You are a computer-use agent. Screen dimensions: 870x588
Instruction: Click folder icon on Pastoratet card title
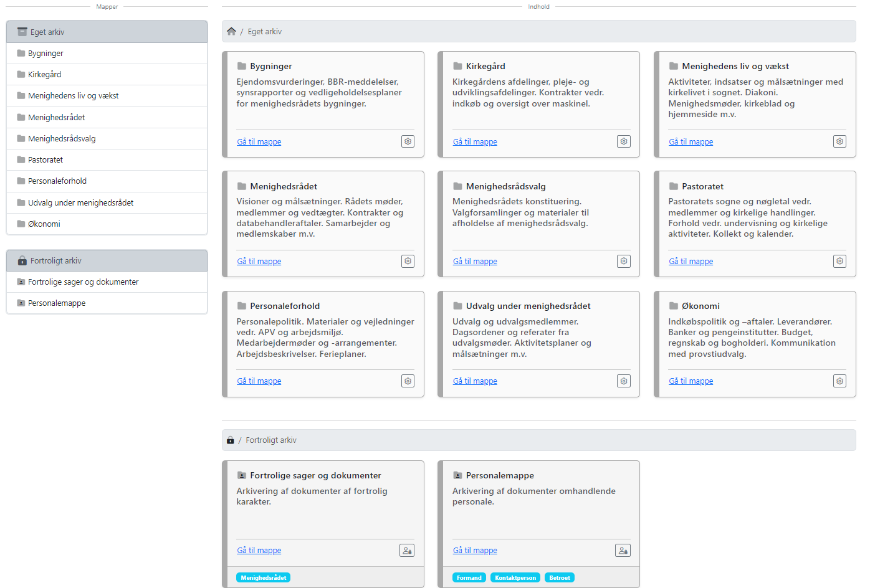pyautogui.click(x=673, y=186)
